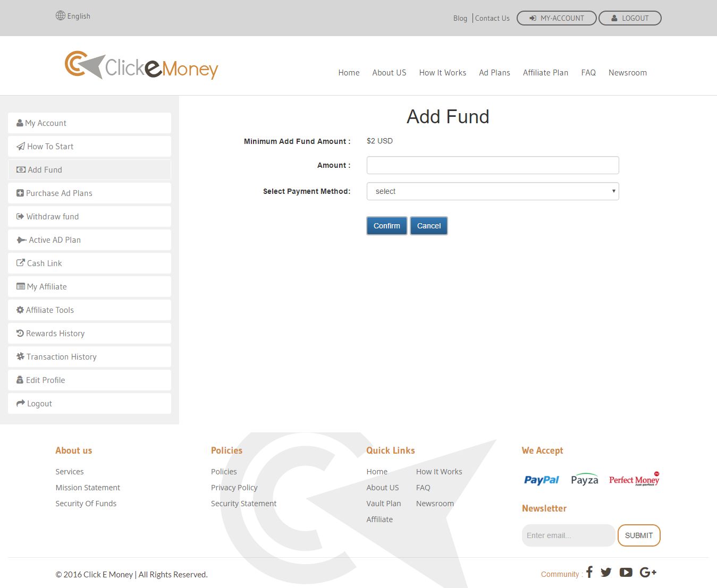Click the Cancel button

429,226
